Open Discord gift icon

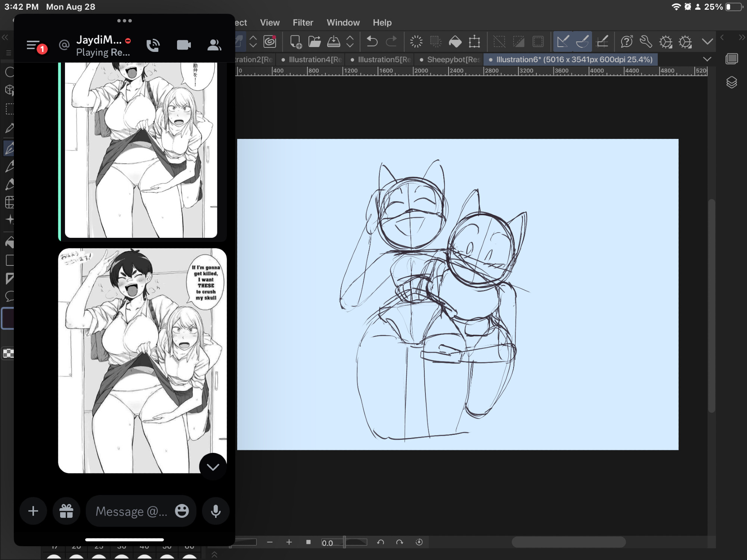[66, 511]
